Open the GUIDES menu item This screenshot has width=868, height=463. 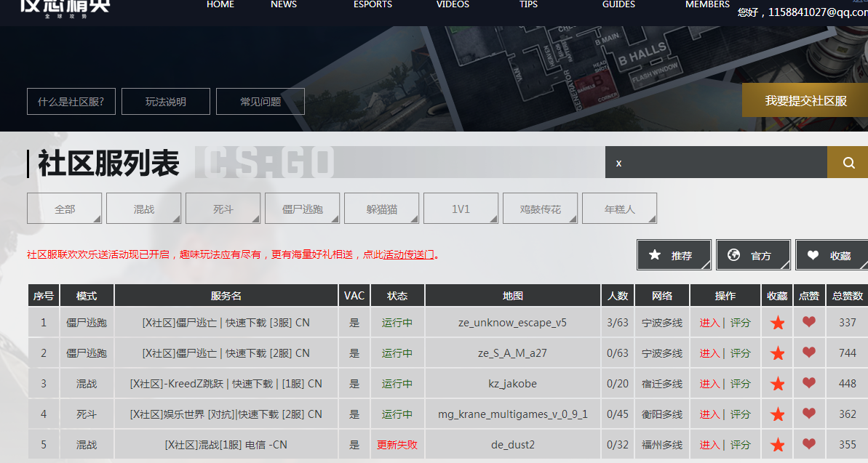coord(618,5)
